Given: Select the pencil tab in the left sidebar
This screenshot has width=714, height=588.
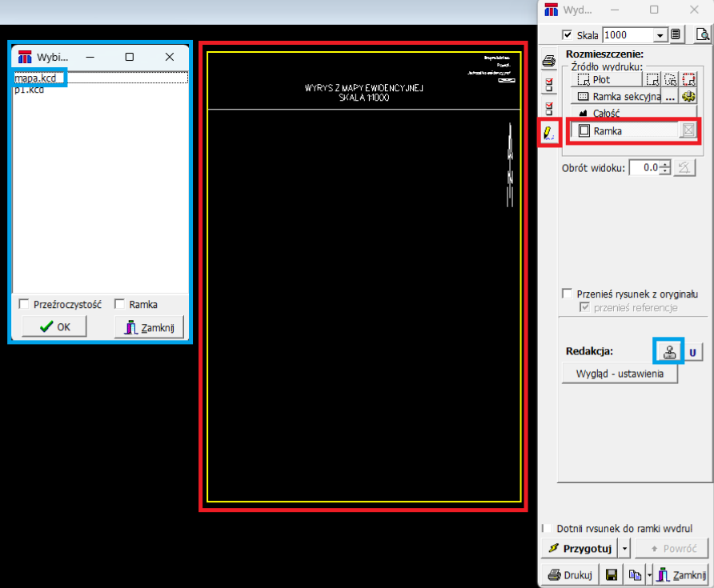Looking at the screenshot, I should 548,132.
